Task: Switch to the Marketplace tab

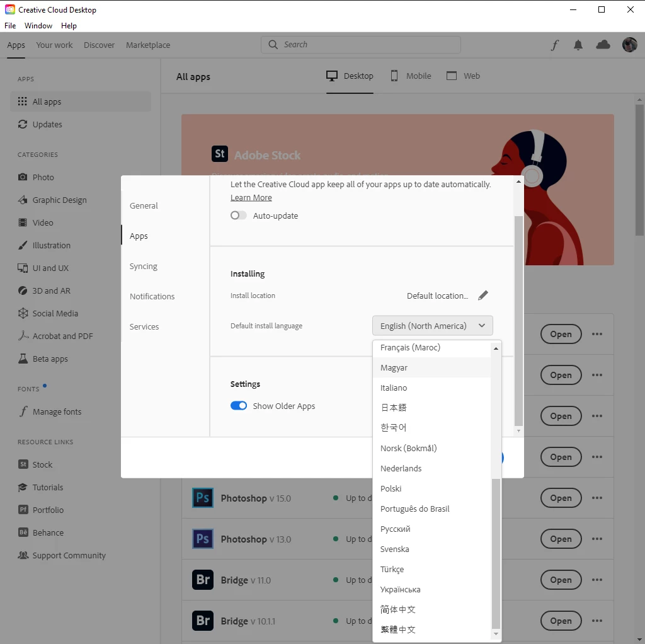Action: [148, 45]
